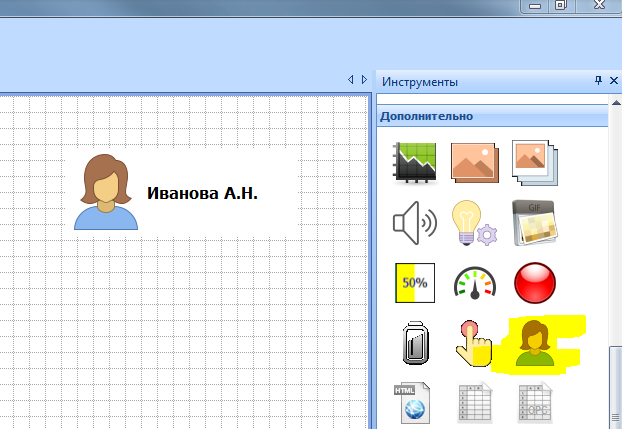Pick the sound speaker tool

[415, 223]
